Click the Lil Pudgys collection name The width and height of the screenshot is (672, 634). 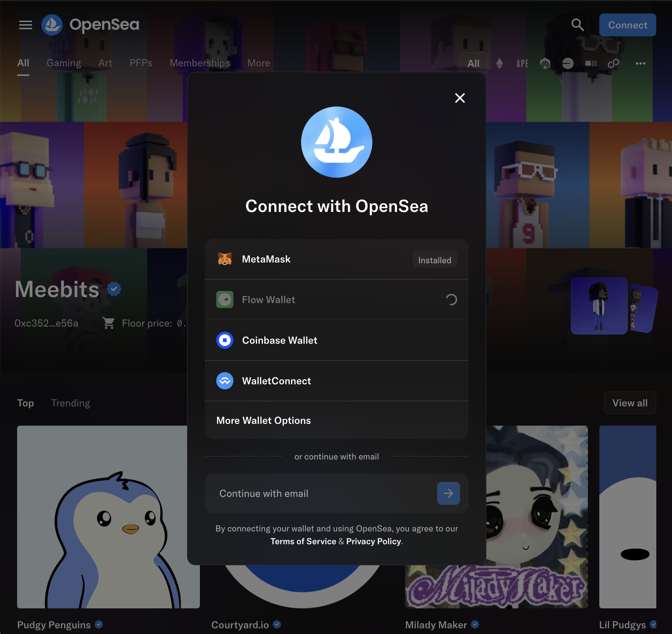coord(622,625)
